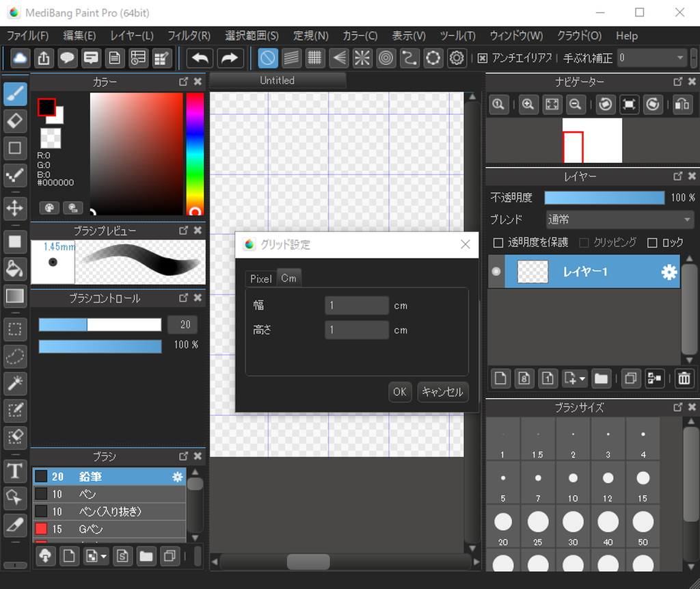Click the hue color strip

pos(195,154)
